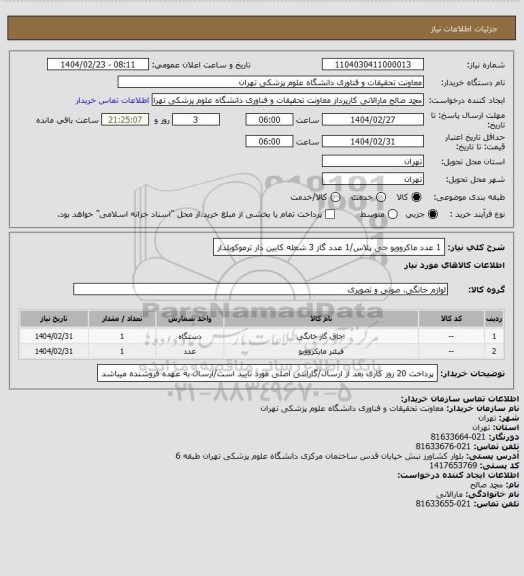
Task: Select the جزیی purchase type radio
Action: point(433,214)
